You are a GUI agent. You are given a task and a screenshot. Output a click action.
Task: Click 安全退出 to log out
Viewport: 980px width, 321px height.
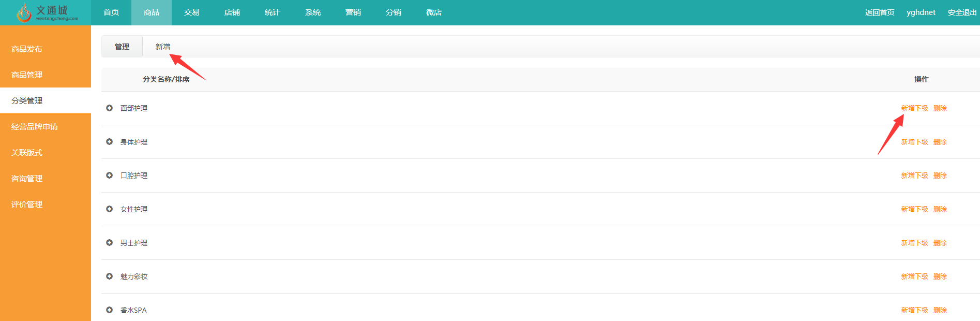pos(962,12)
